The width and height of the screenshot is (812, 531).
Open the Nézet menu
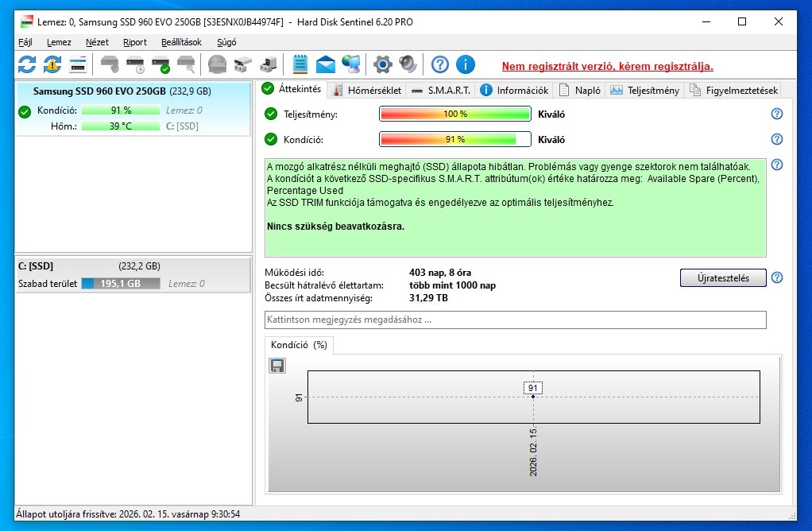coord(98,42)
